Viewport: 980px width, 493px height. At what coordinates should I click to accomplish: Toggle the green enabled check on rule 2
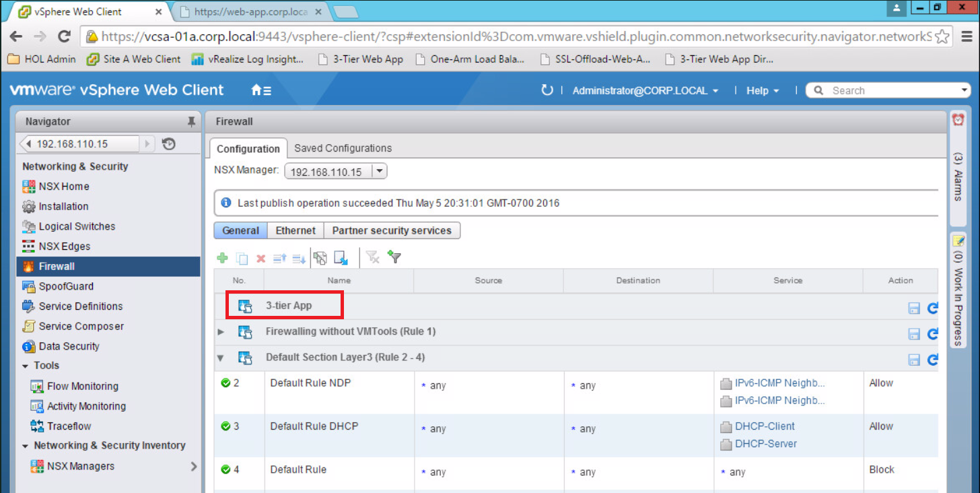coord(225,383)
